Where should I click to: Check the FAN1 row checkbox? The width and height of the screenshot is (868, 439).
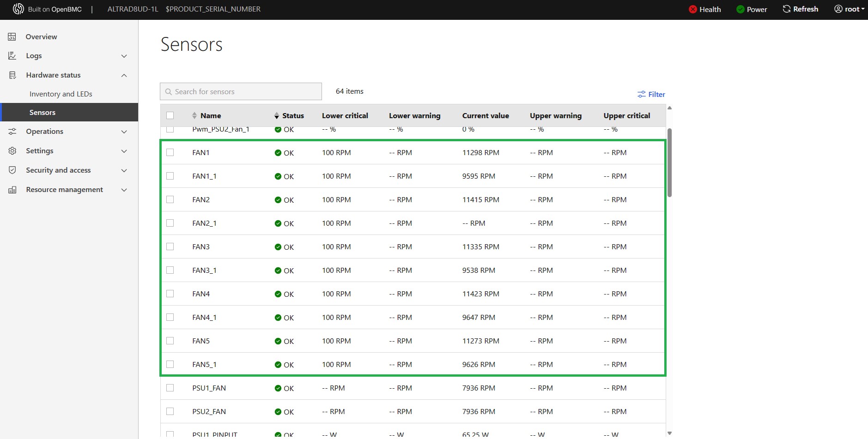[x=170, y=152]
